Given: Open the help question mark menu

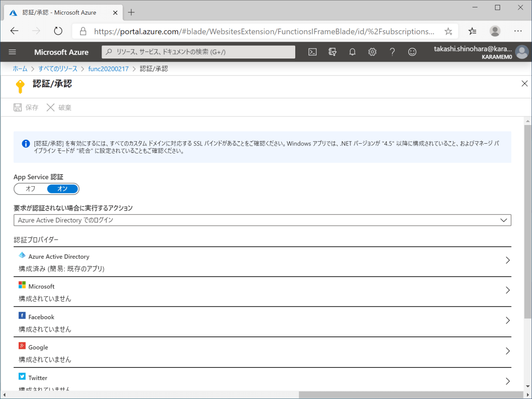Looking at the screenshot, I should click(x=392, y=52).
